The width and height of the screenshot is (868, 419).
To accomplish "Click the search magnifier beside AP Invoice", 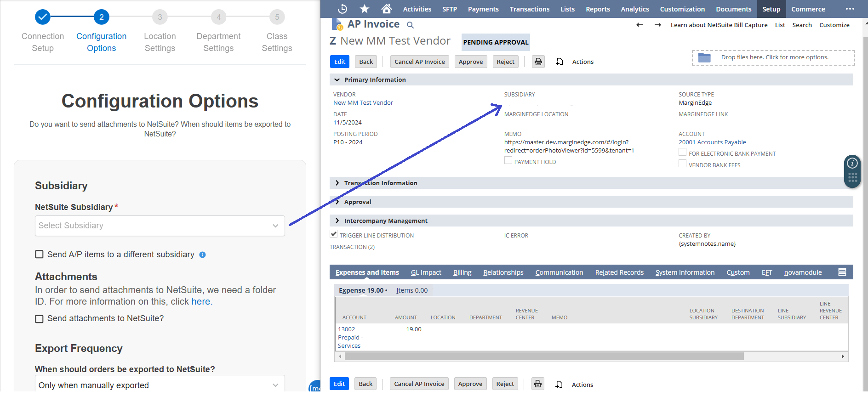I will click(410, 25).
